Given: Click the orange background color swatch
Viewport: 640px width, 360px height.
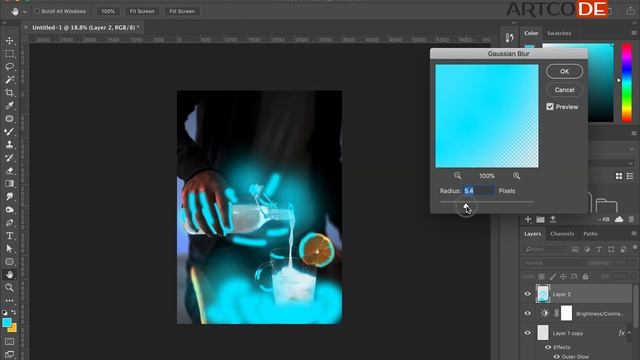Looking at the screenshot, I should point(13,328).
